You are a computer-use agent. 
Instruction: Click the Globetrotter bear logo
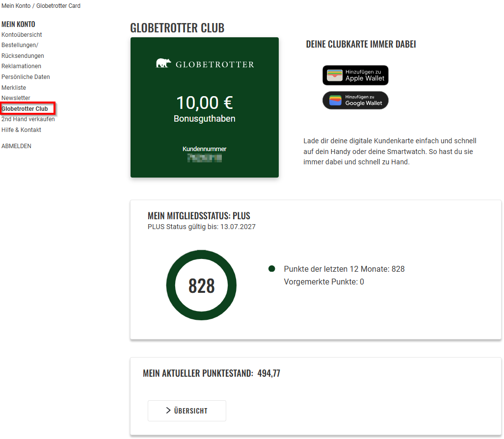163,63
